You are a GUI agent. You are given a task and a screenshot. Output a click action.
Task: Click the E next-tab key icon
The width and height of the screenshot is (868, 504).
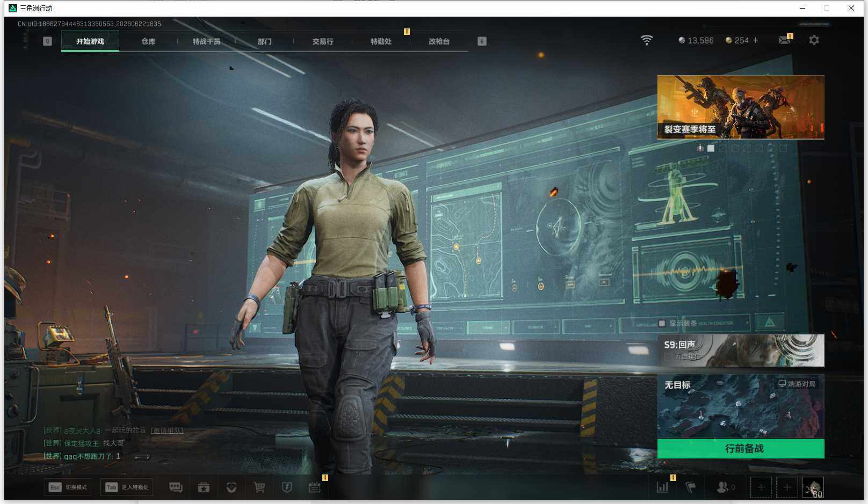pos(482,41)
